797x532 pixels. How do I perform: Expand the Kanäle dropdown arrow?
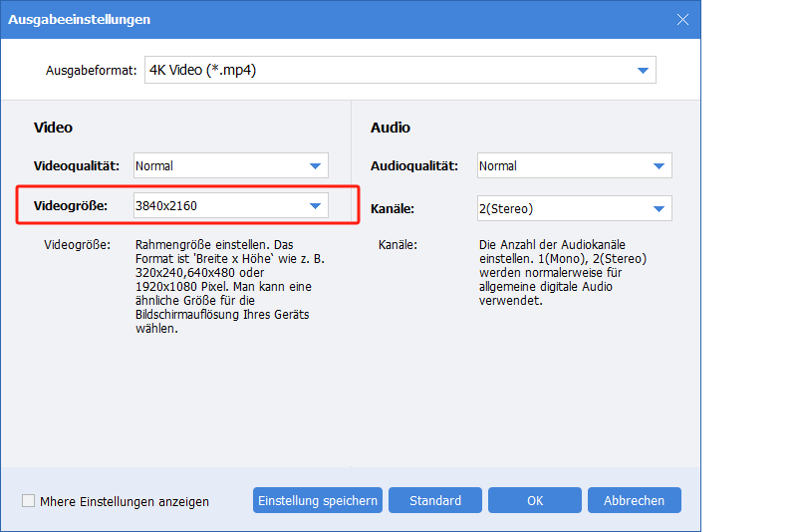[x=659, y=209]
